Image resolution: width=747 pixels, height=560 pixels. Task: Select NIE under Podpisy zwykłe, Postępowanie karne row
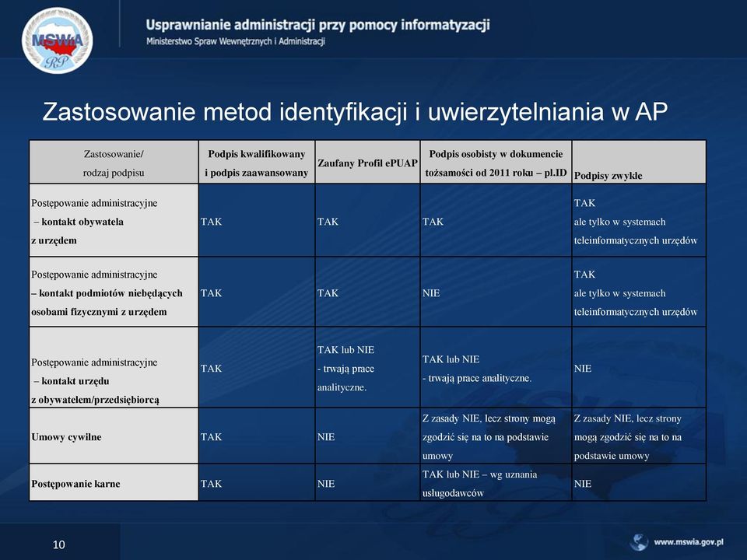coord(583,484)
